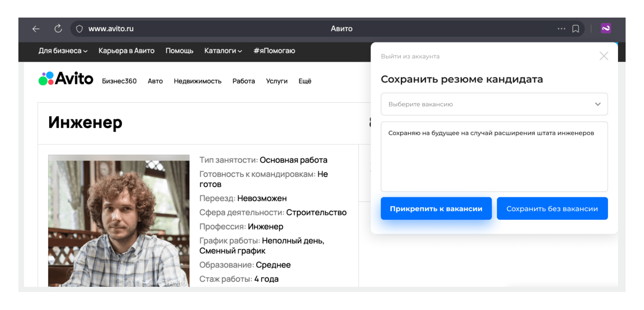Image resolution: width=644 pixels, height=310 pixels.
Task: Select the 'Работа' category tab
Action: (244, 81)
